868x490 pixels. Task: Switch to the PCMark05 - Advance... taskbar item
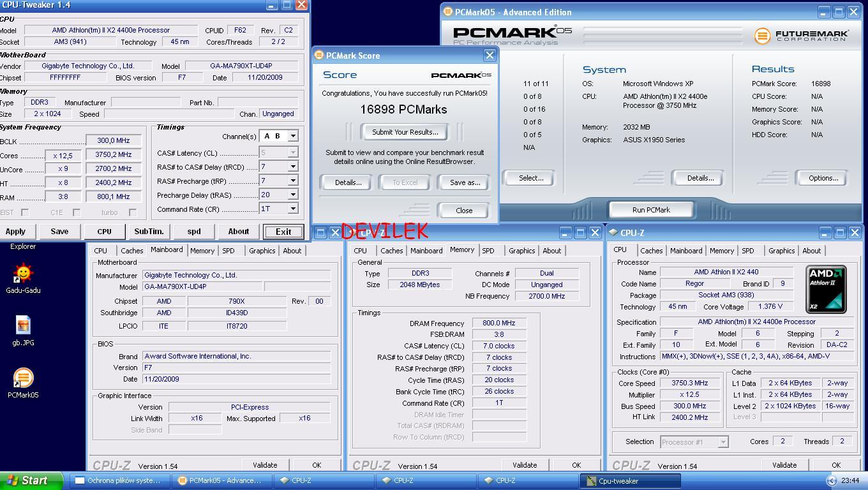pos(222,480)
